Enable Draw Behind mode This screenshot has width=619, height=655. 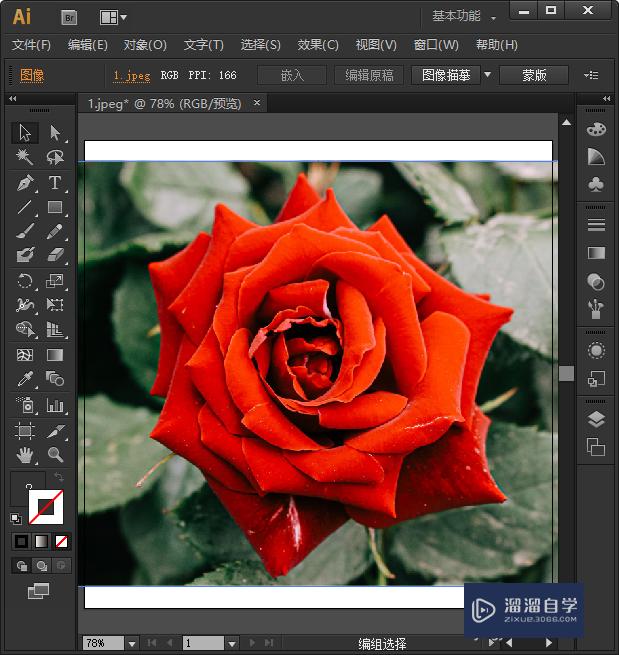click(41, 566)
